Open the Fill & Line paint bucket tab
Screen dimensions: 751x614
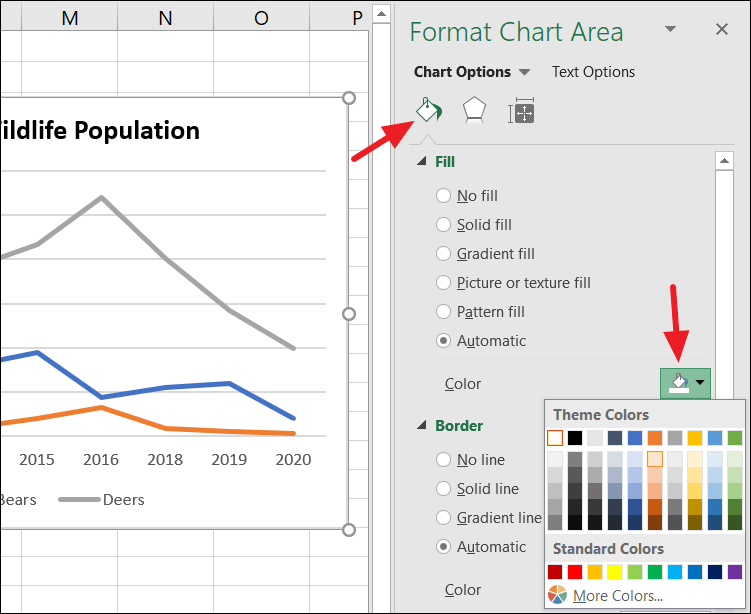(x=429, y=111)
